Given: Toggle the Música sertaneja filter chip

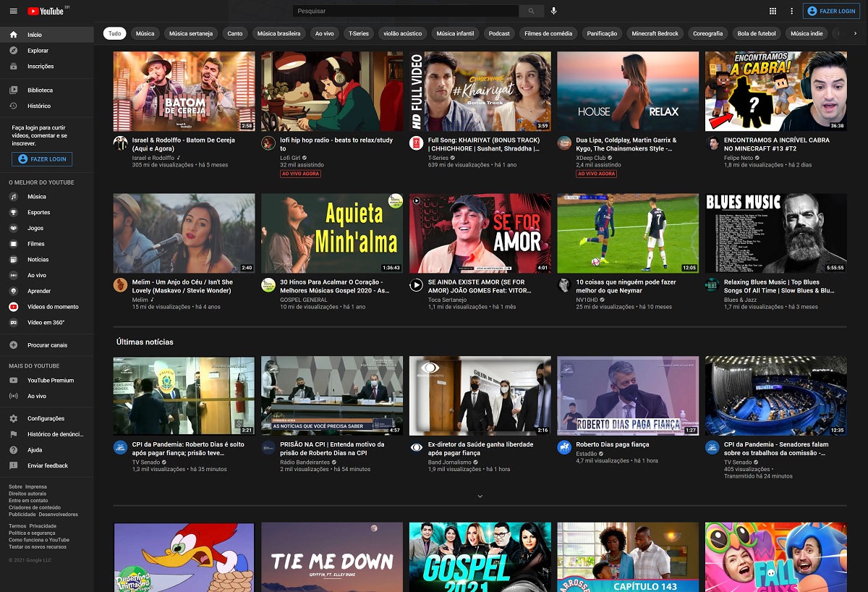Looking at the screenshot, I should click(190, 33).
